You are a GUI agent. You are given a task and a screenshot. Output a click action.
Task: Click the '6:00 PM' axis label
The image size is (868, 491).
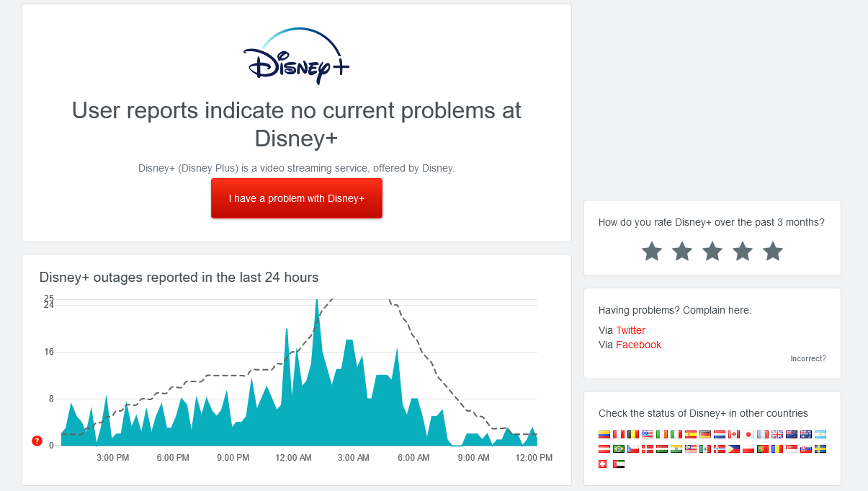pyautogui.click(x=173, y=458)
